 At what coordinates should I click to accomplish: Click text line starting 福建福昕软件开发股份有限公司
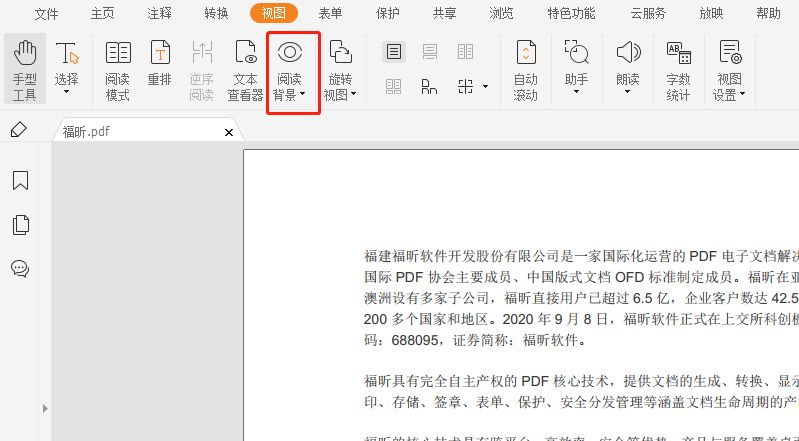click(x=581, y=256)
